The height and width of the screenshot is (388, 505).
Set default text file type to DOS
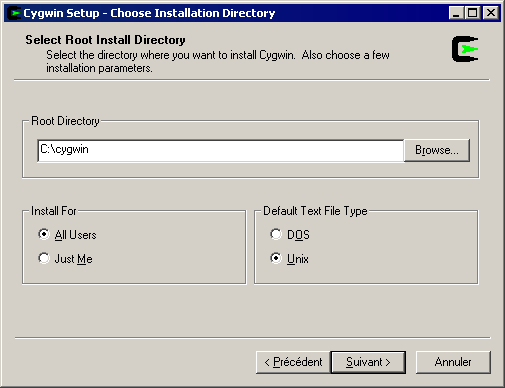pos(290,235)
